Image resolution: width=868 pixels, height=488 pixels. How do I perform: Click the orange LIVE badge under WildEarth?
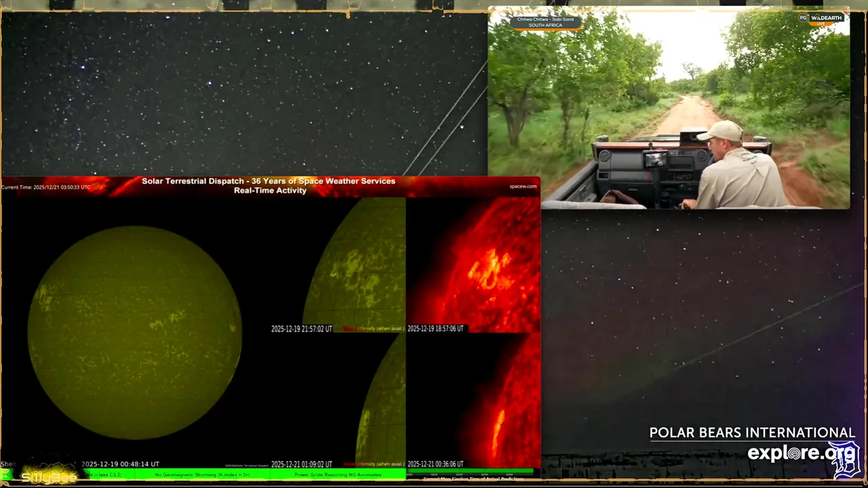click(x=821, y=24)
